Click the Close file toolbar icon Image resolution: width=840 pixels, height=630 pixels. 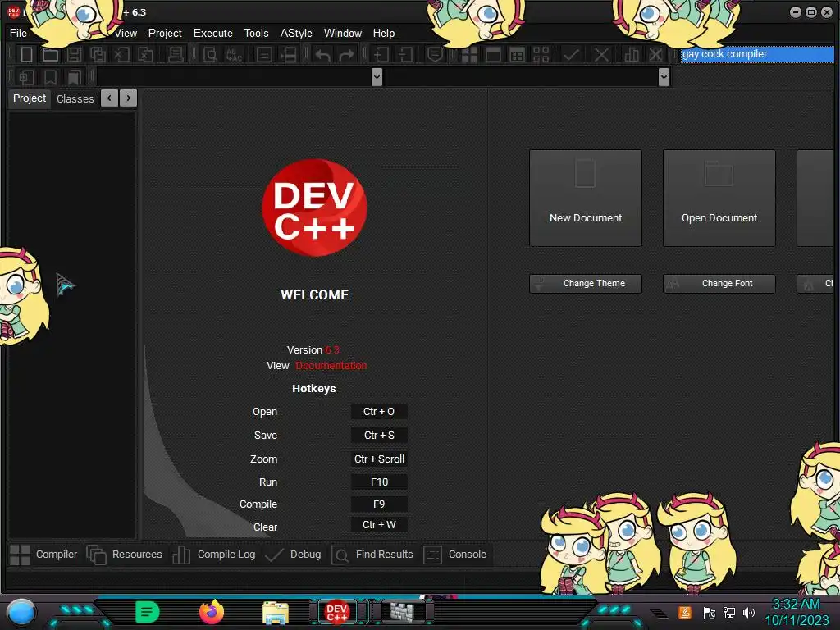pyautogui.click(x=121, y=55)
